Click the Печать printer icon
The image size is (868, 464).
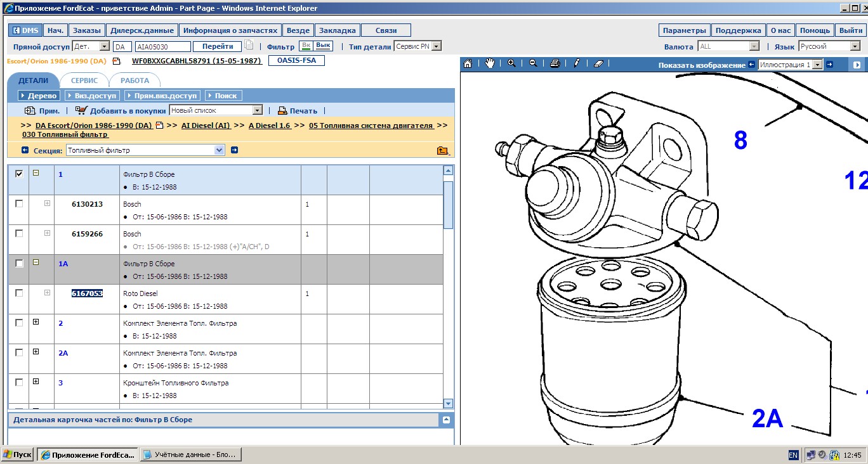tap(282, 110)
